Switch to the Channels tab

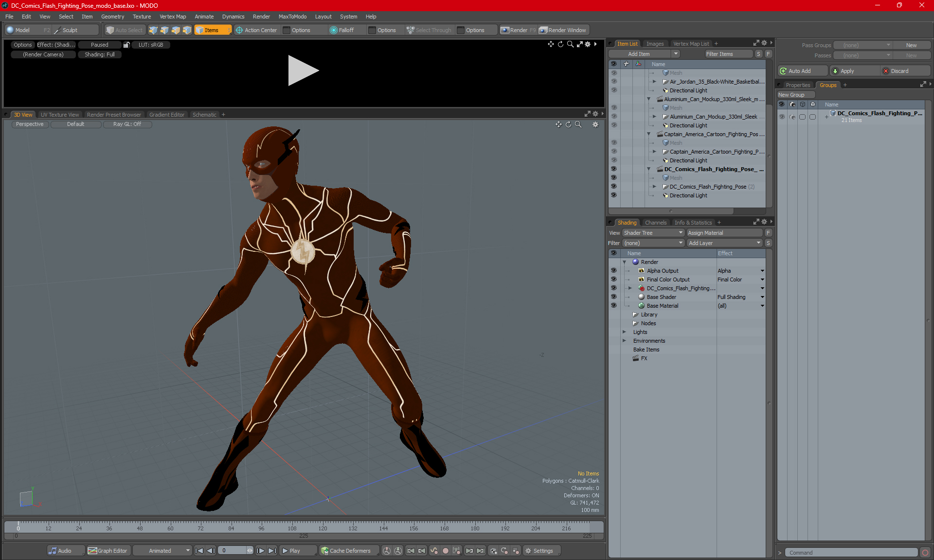(x=656, y=223)
